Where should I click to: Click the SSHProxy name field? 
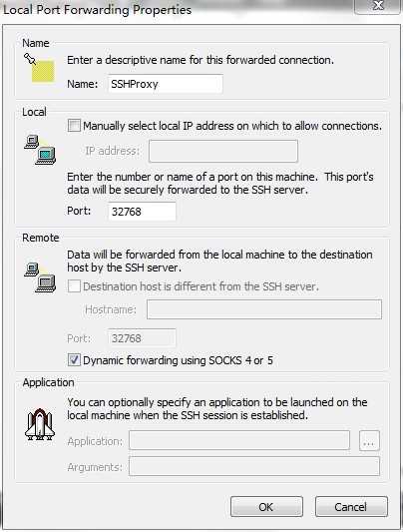click(166, 84)
